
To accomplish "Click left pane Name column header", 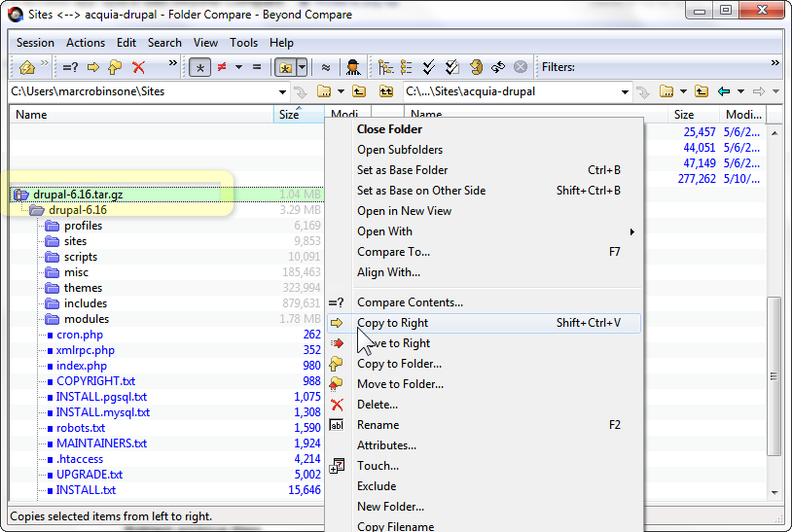I will click(x=141, y=115).
